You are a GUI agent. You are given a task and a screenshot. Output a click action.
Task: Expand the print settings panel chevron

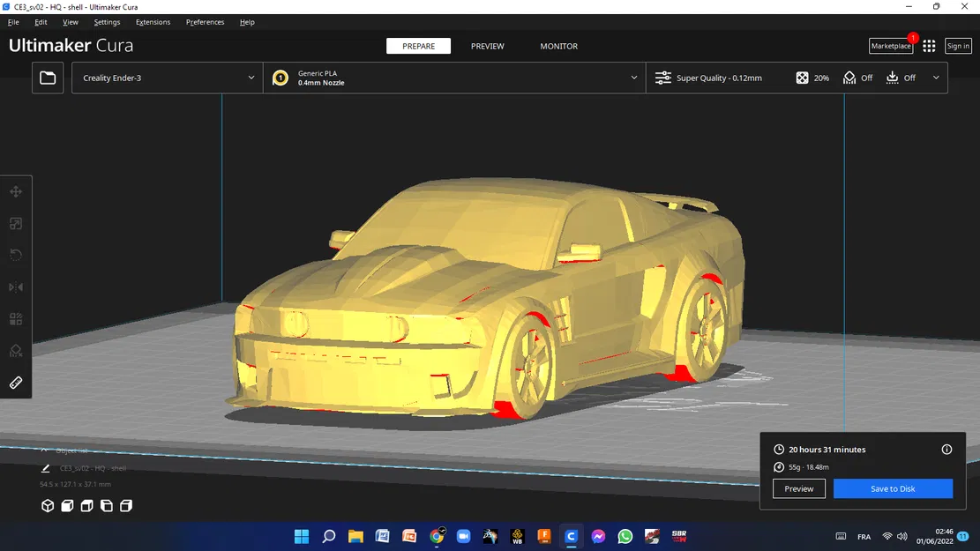pos(936,78)
